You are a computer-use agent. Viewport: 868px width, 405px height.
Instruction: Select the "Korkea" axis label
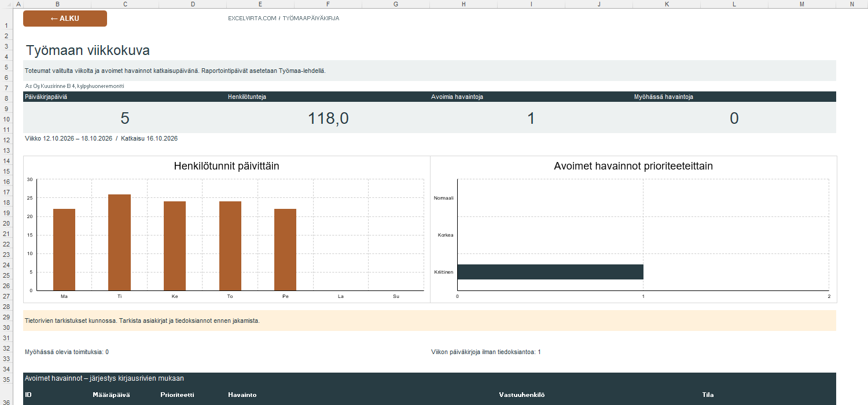(x=446, y=235)
